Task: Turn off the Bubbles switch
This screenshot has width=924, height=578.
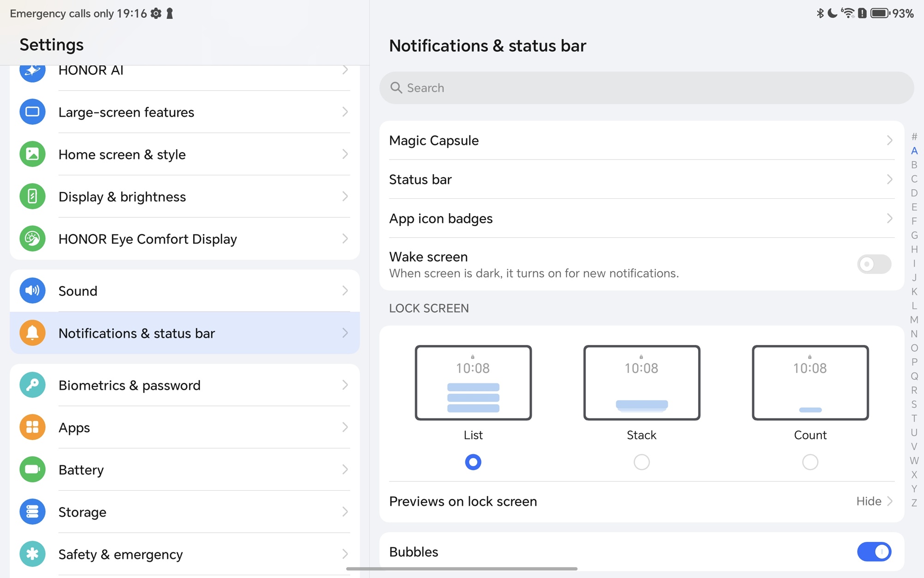Action: click(874, 552)
